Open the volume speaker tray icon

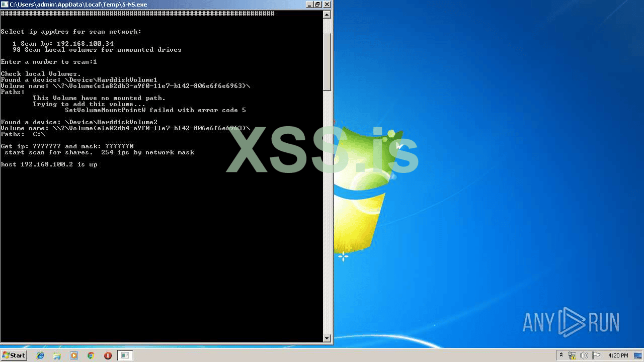point(585,355)
